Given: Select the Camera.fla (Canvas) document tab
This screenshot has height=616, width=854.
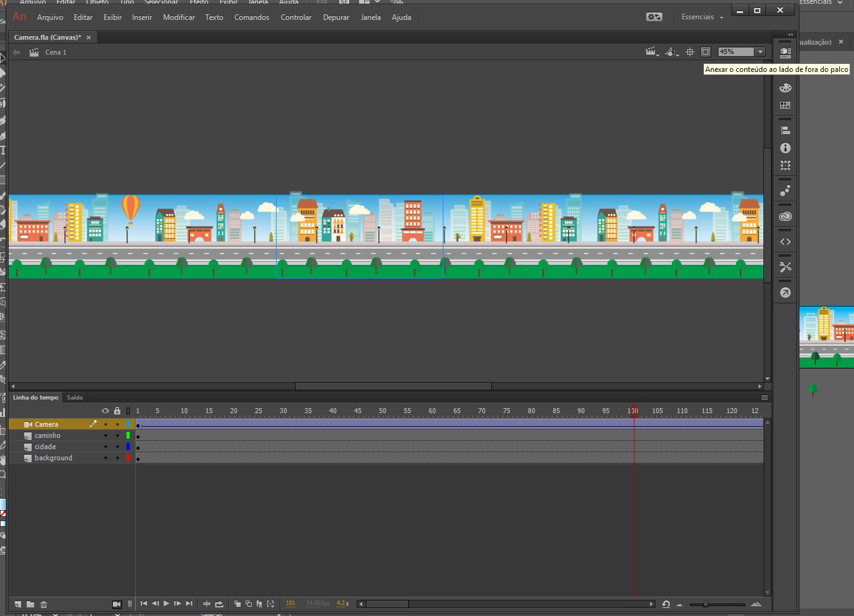Looking at the screenshot, I should [48, 37].
